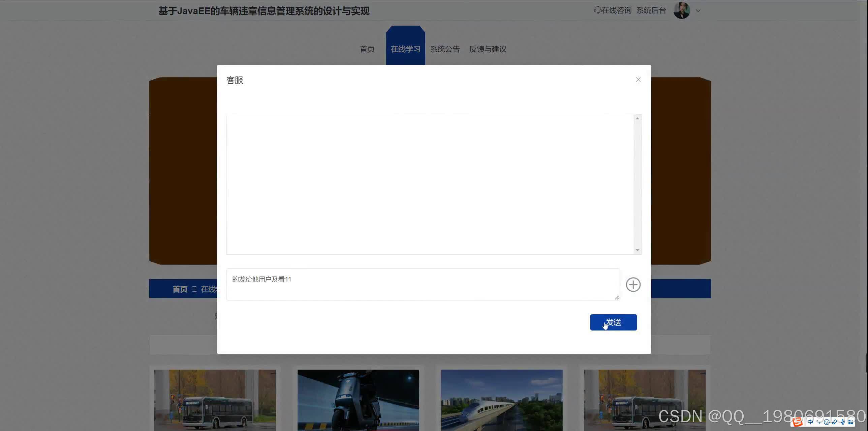The height and width of the screenshot is (431, 868).
Task: Switch to the 反馈与建议 tab
Action: [488, 49]
